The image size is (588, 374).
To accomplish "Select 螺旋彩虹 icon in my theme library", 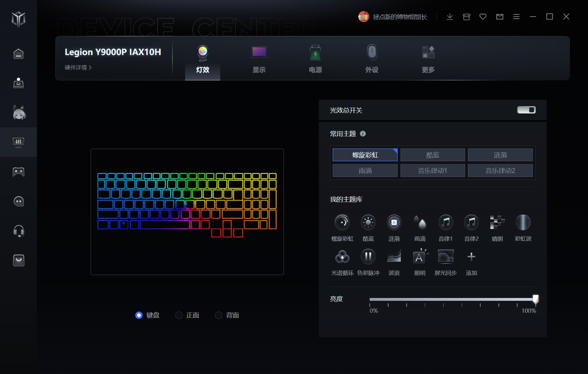I will (x=342, y=222).
